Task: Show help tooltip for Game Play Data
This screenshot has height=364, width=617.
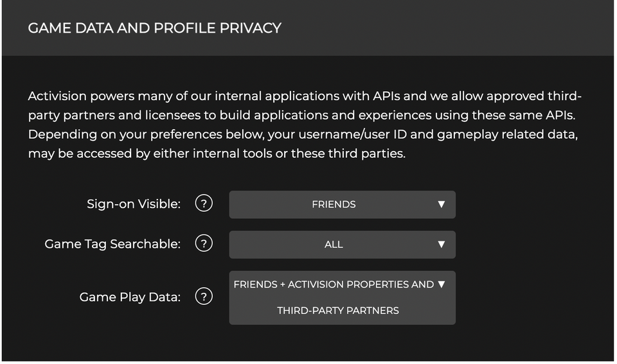Action: [204, 297]
